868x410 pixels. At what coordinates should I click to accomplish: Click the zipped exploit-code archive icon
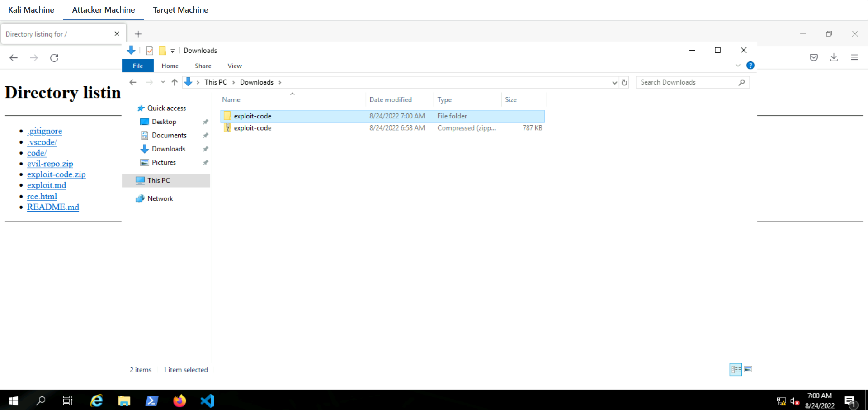pyautogui.click(x=227, y=128)
